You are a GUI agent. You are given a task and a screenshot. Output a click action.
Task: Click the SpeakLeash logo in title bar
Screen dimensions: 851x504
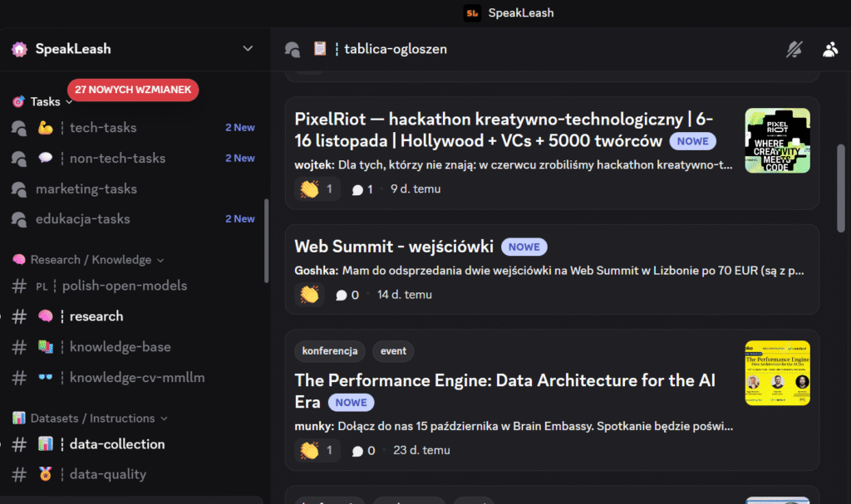(x=472, y=12)
